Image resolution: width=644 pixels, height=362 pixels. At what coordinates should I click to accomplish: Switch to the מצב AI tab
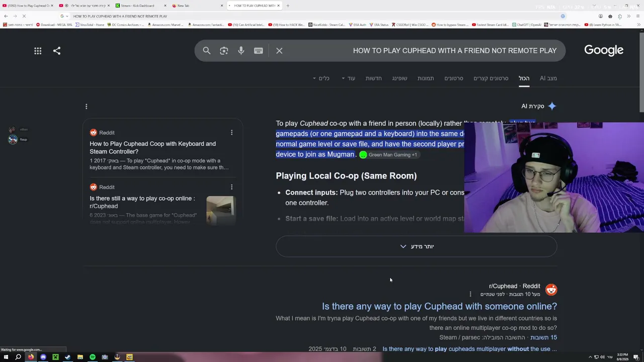click(548, 78)
